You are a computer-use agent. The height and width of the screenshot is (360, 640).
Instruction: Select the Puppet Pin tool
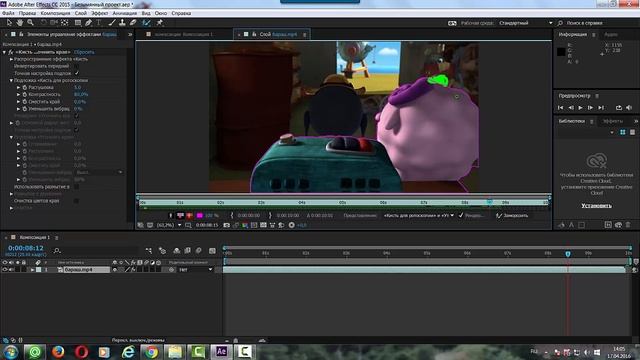coord(160,23)
